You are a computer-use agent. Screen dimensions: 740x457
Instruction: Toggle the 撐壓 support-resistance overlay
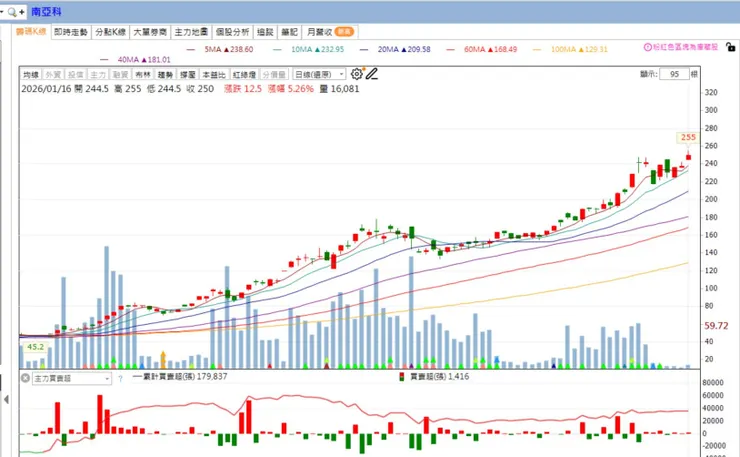click(188, 75)
